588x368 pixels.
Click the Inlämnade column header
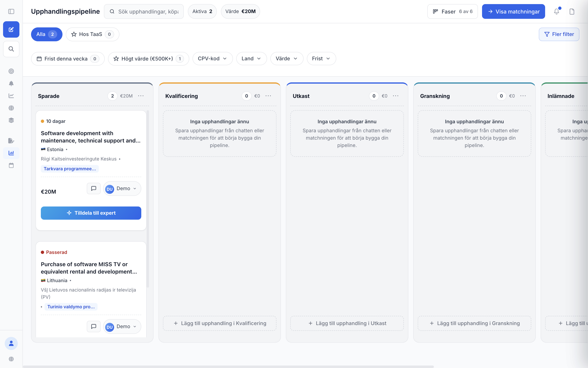click(561, 96)
